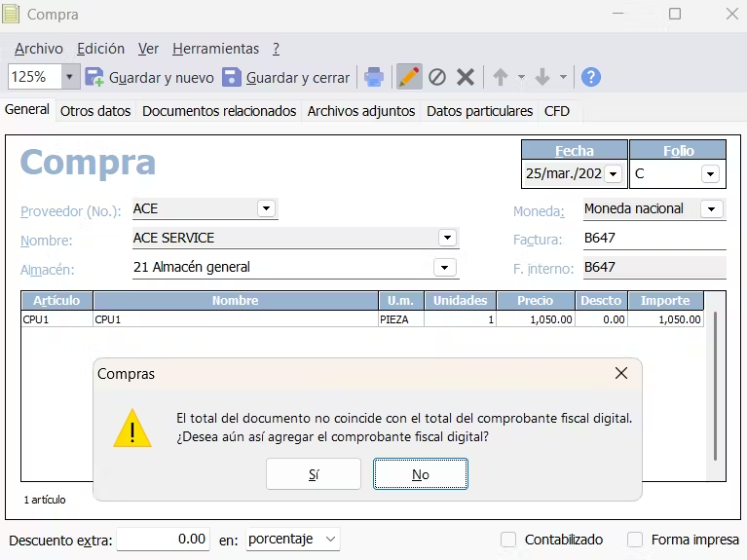
Task: Enable the Contabilizado checkbox
Action: point(508,540)
